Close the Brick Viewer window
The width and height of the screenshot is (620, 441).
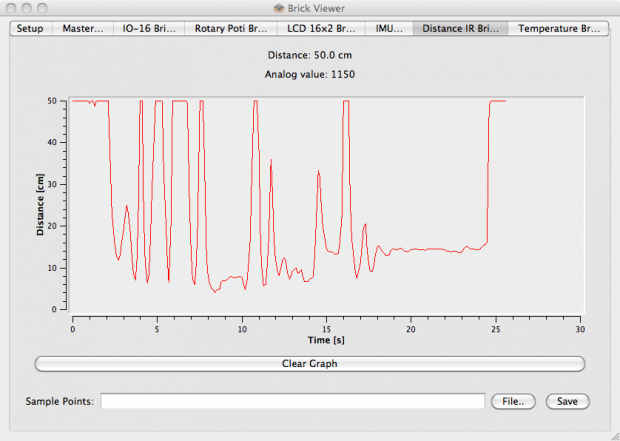point(11,8)
